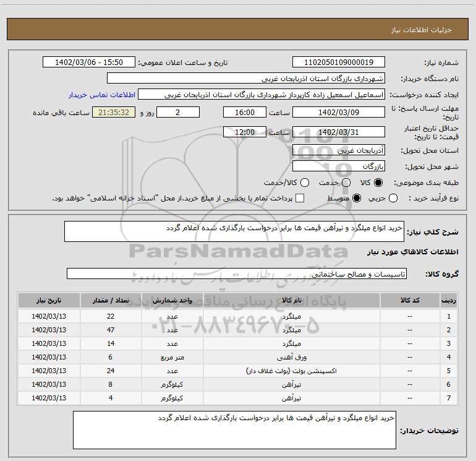
Task: Click unit کیلوگرم in row 7
Action: [x=172, y=398]
